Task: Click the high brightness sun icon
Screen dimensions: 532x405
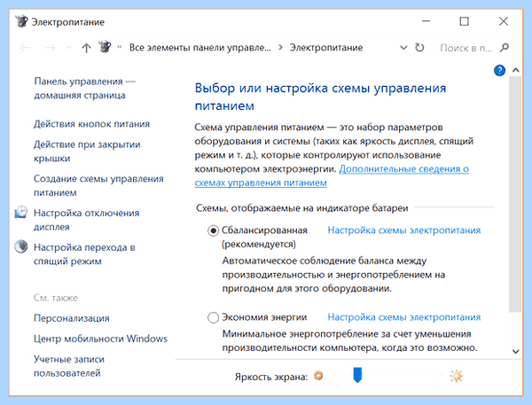Action: 456,376
